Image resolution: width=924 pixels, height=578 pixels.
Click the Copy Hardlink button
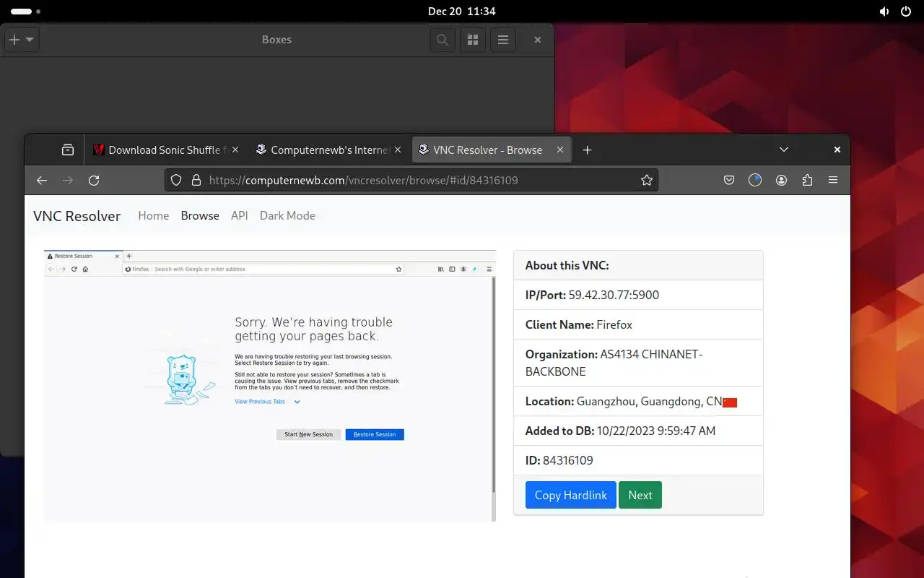tap(571, 495)
